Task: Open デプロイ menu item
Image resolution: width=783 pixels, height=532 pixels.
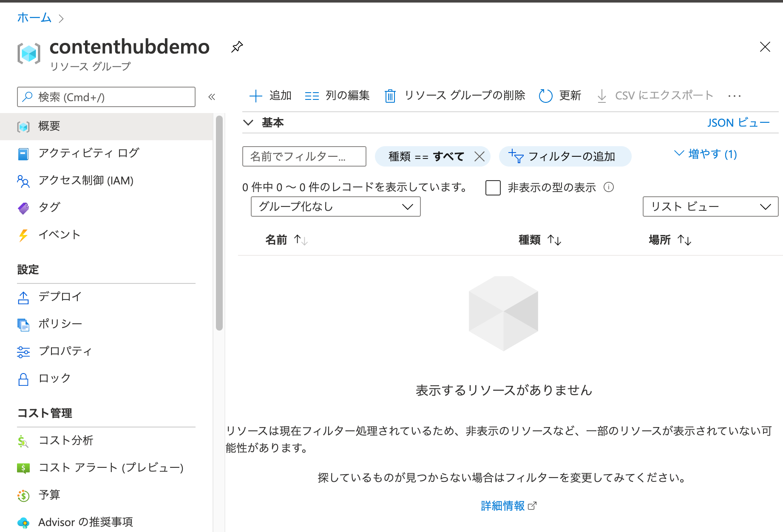Action: click(x=106, y=297)
